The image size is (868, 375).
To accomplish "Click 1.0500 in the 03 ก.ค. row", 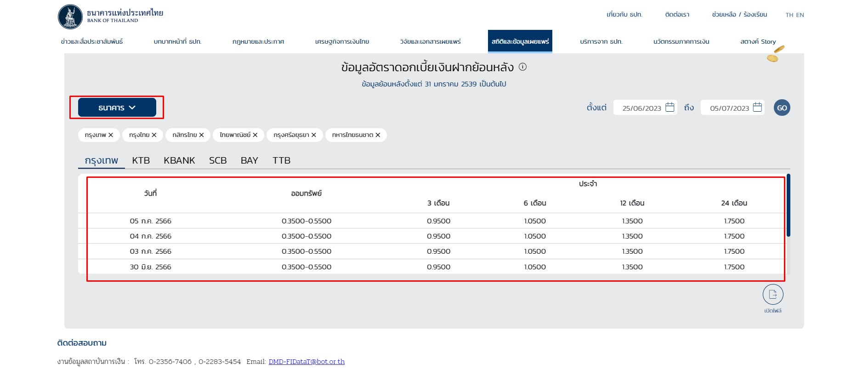I will (535, 251).
